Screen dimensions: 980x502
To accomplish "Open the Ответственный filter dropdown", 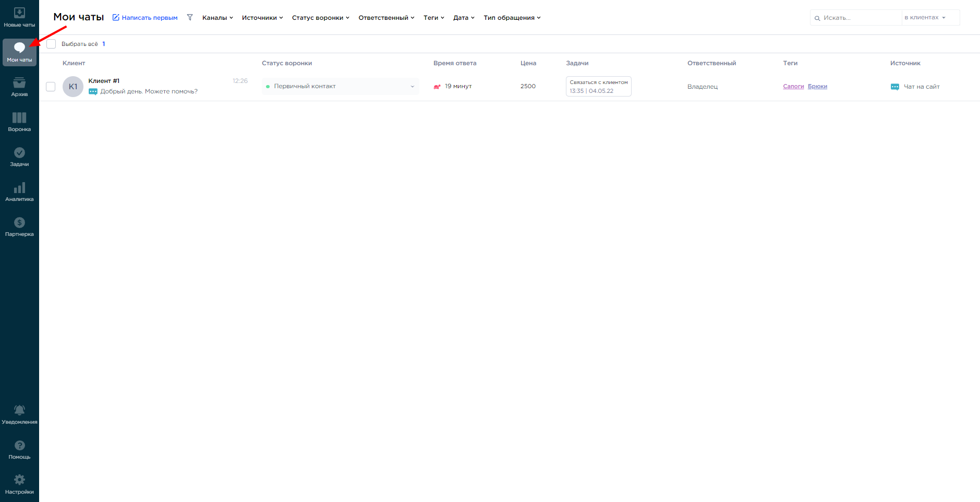I will pyautogui.click(x=386, y=18).
